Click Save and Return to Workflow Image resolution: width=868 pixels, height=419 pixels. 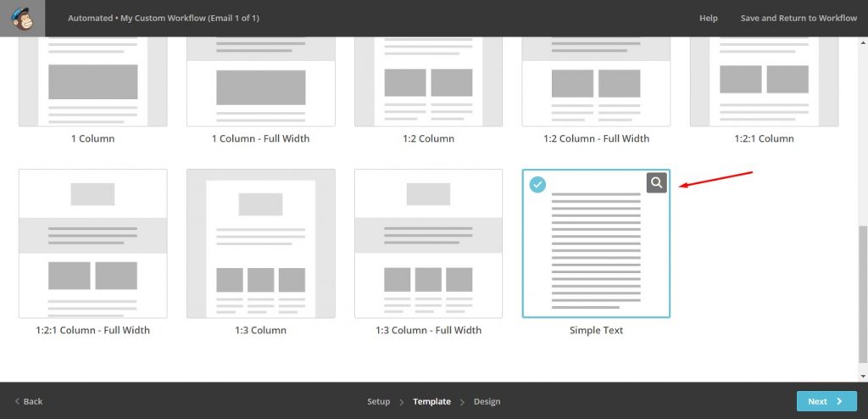(x=798, y=19)
